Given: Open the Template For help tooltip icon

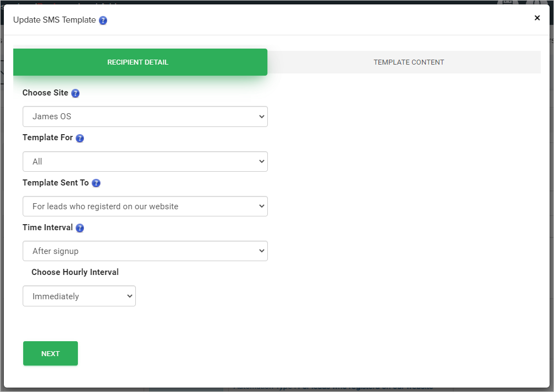Looking at the screenshot, I should click(x=80, y=138).
